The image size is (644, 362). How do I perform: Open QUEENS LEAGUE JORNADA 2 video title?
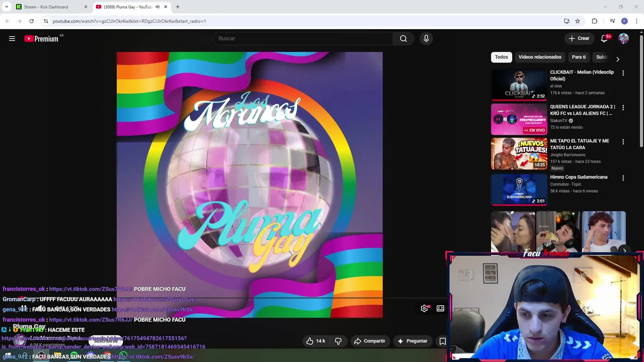pos(583,110)
